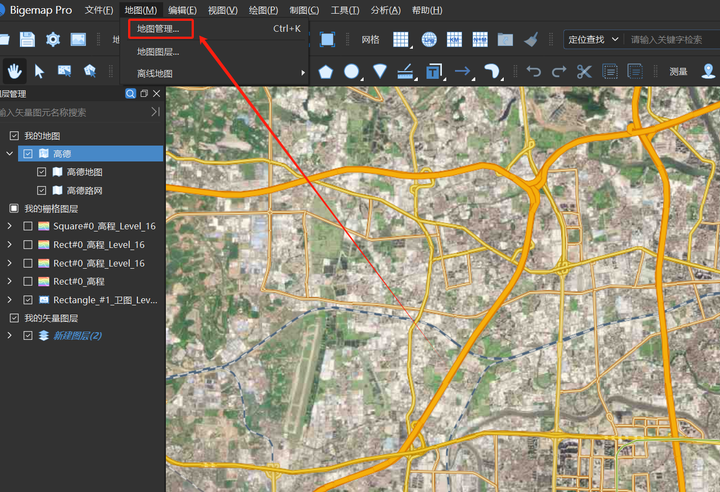Click the grid table icon

[401, 40]
